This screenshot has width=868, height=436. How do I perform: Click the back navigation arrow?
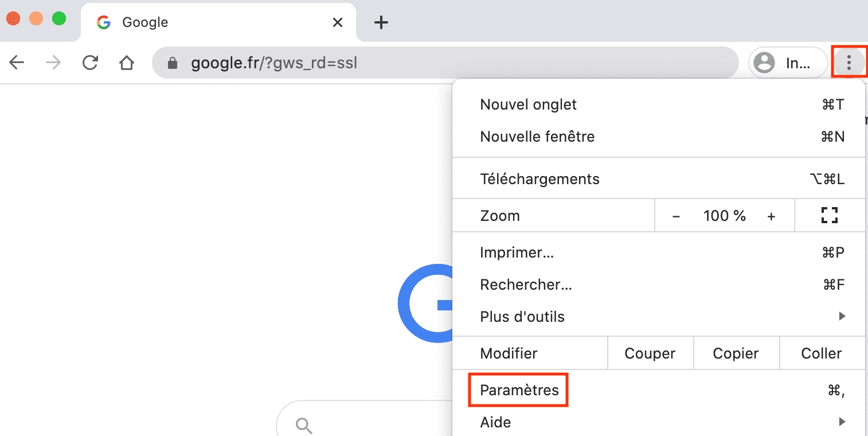click(16, 63)
